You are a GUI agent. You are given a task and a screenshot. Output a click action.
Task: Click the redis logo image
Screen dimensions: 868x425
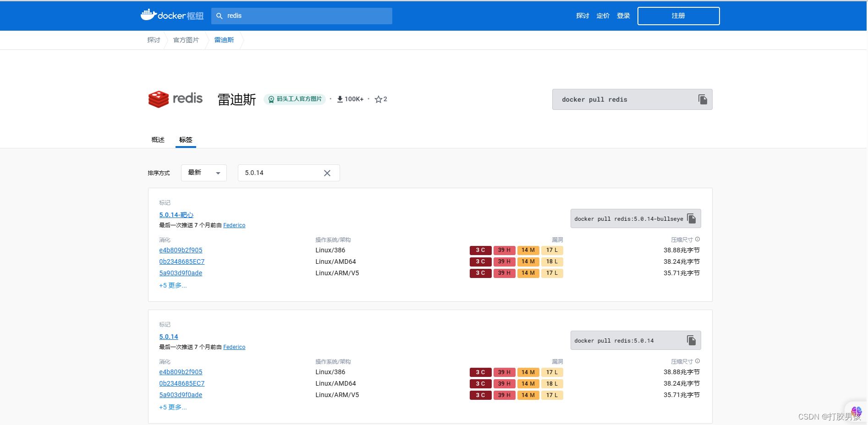tap(176, 99)
